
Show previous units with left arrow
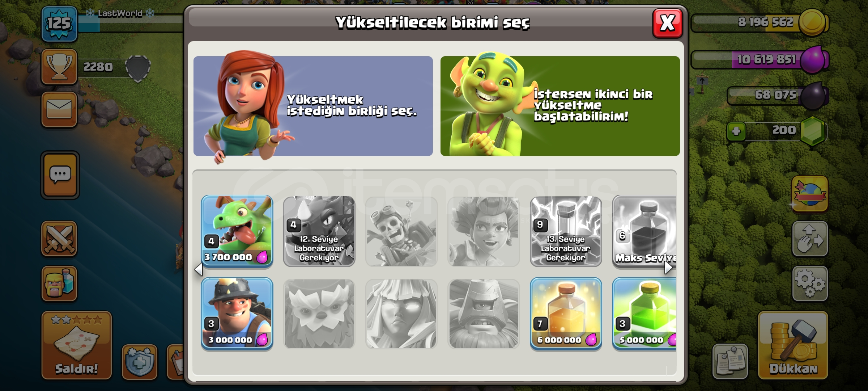click(x=199, y=269)
